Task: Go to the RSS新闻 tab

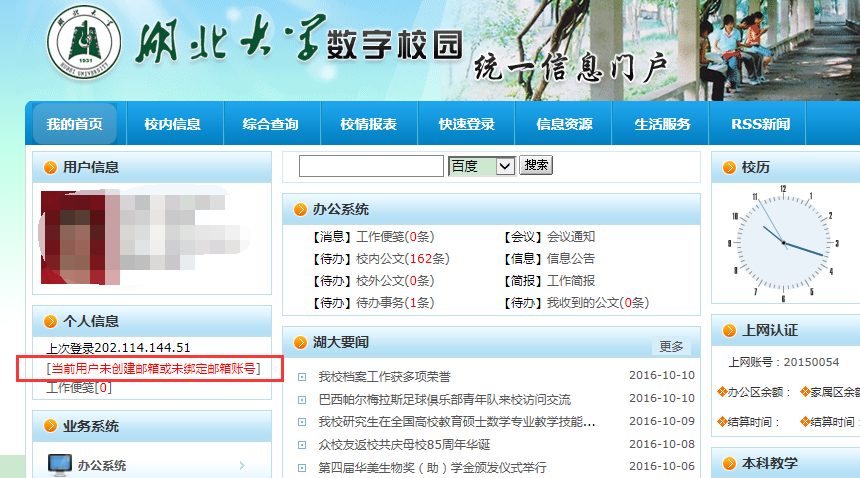Action: (x=760, y=124)
